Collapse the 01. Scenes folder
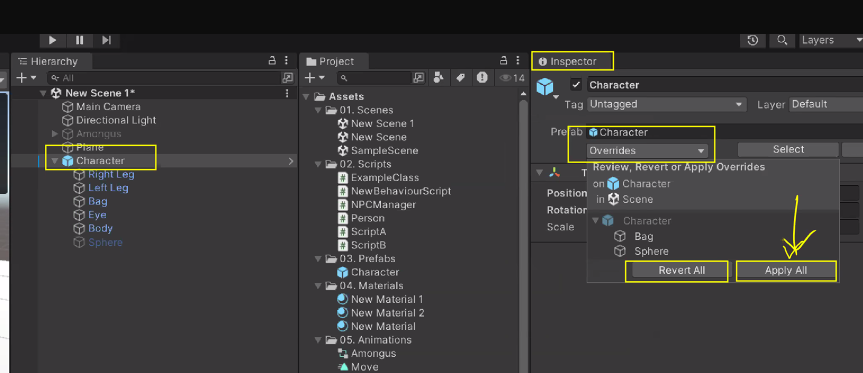This screenshot has height=373, width=863. 319,110
